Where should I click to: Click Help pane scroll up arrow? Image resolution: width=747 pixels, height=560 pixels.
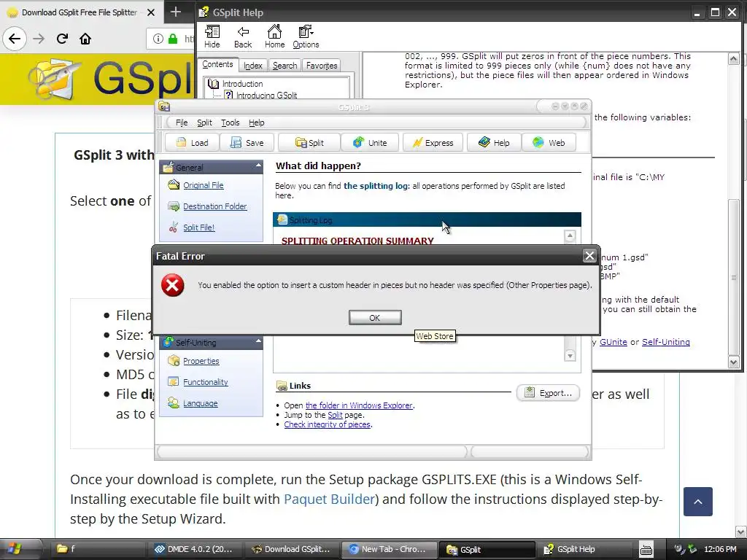(x=734, y=59)
